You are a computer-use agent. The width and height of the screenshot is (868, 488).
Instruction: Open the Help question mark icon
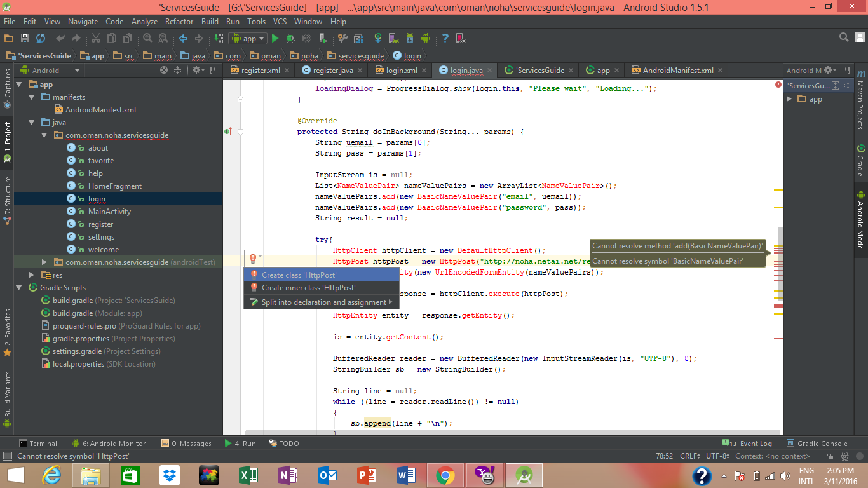coord(445,39)
